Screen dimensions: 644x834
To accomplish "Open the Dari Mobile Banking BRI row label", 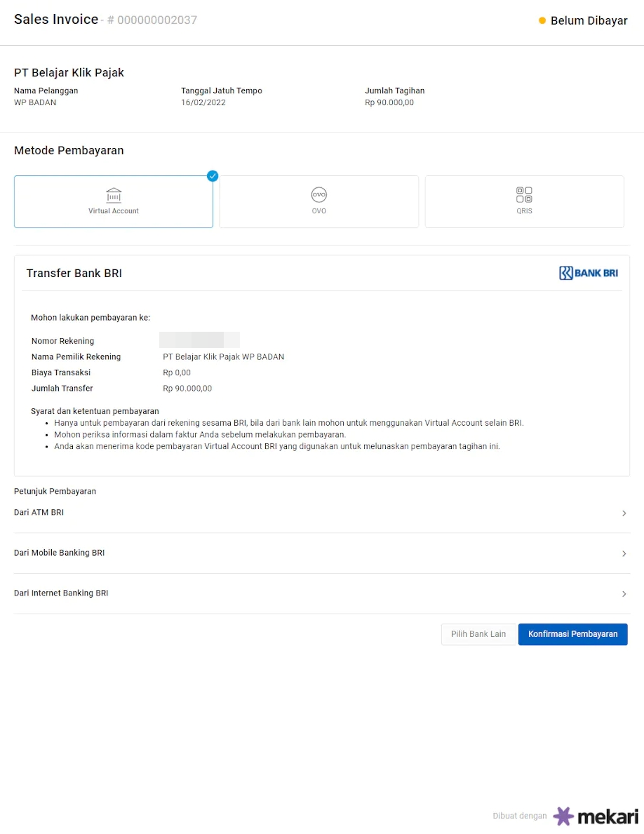I will point(60,553).
